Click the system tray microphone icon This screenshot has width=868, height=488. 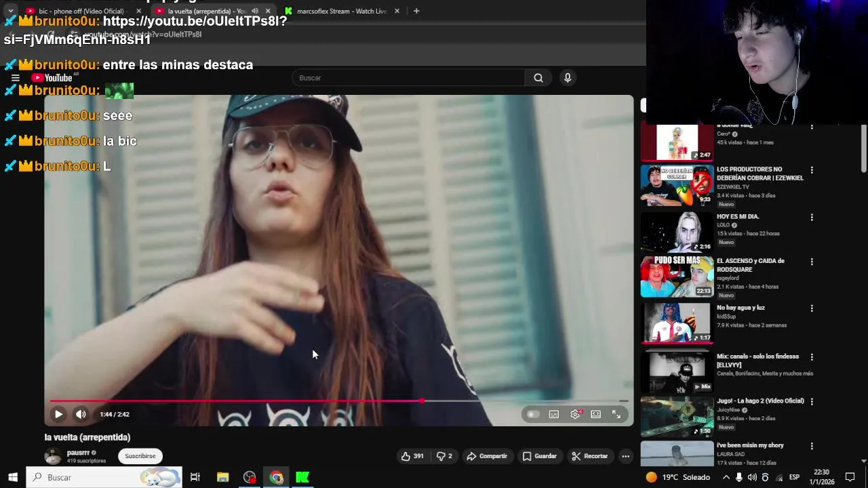coord(738,477)
